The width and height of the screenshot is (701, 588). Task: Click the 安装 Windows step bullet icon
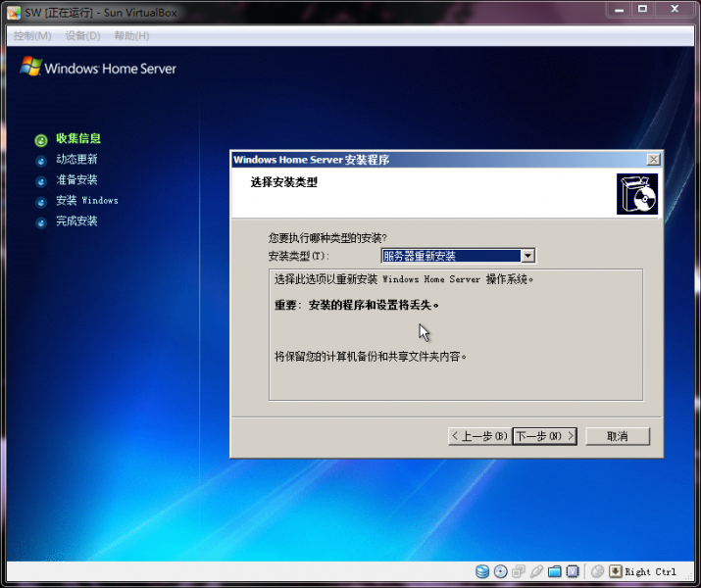tap(40, 202)
